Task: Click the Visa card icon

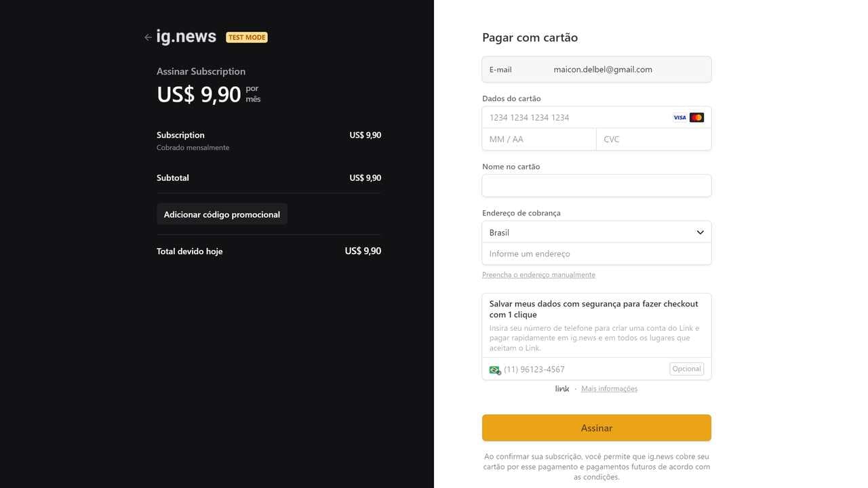Action: coord(679,117)
